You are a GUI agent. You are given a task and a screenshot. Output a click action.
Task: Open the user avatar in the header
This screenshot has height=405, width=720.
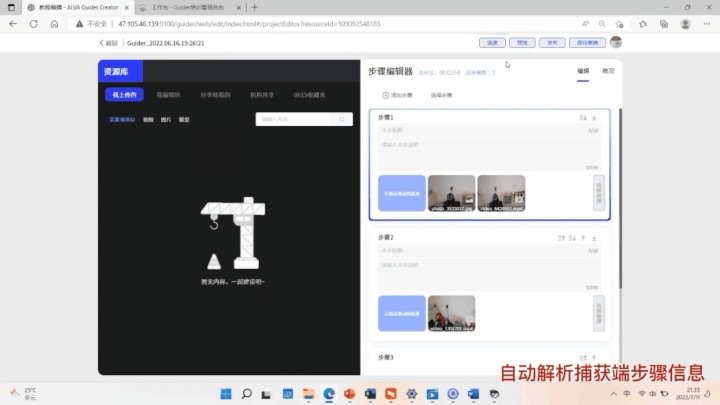(x=616, y=42)
